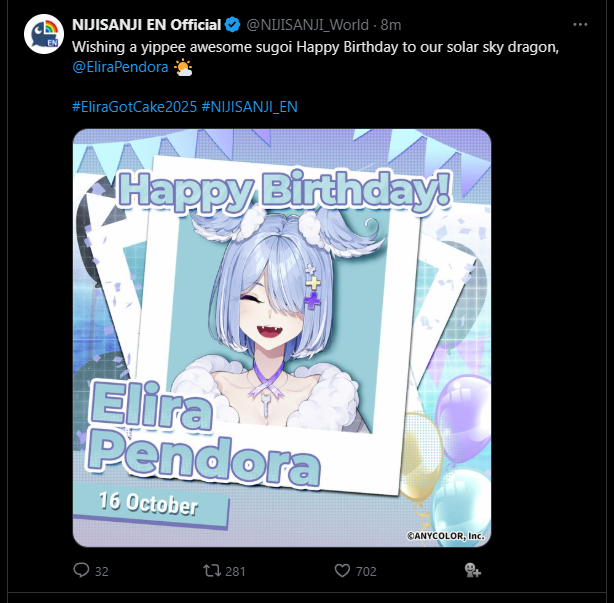Click the sun behind cloud emoji
The width and height of the screenshot is (614, 603).
point(183,67)
